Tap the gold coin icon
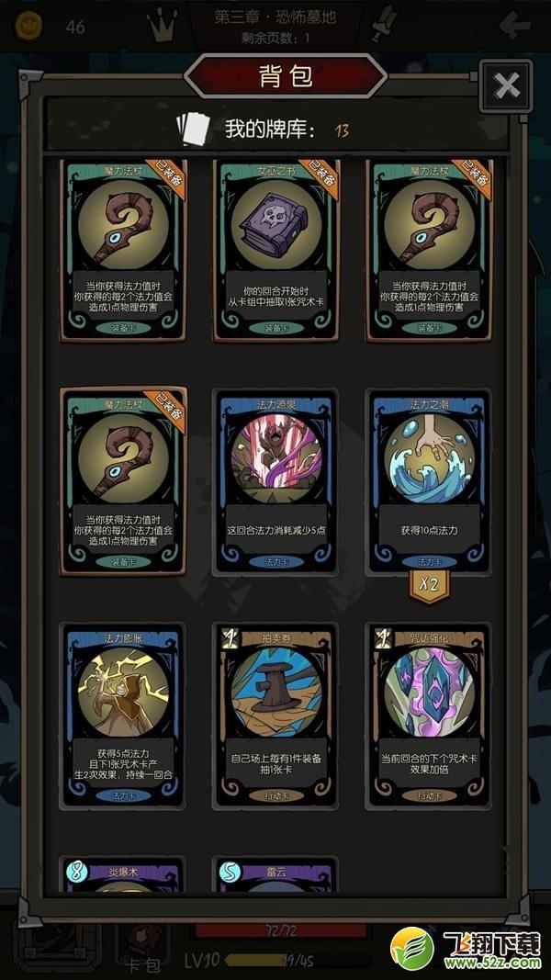Screen dimensions: 551x980 point(28,27)
